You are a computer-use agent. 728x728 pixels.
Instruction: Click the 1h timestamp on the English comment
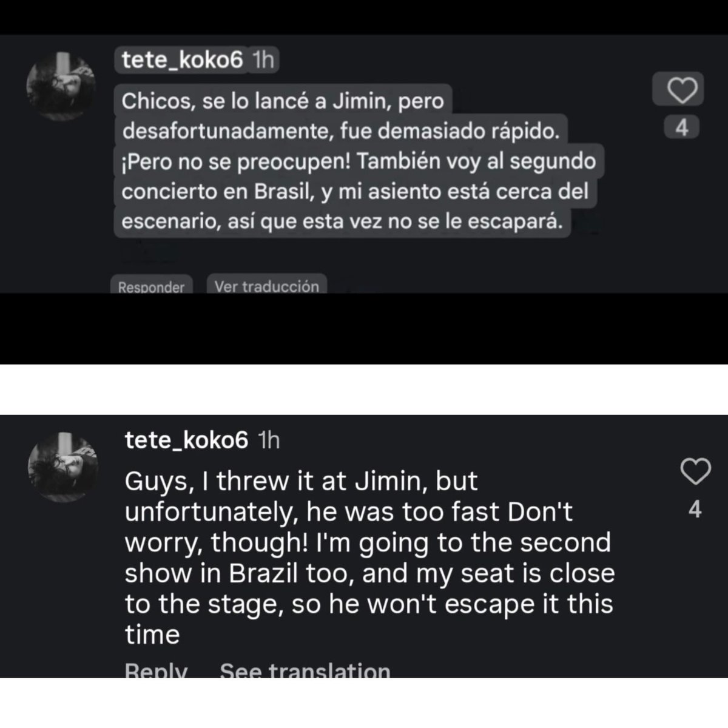click(269, 440)
